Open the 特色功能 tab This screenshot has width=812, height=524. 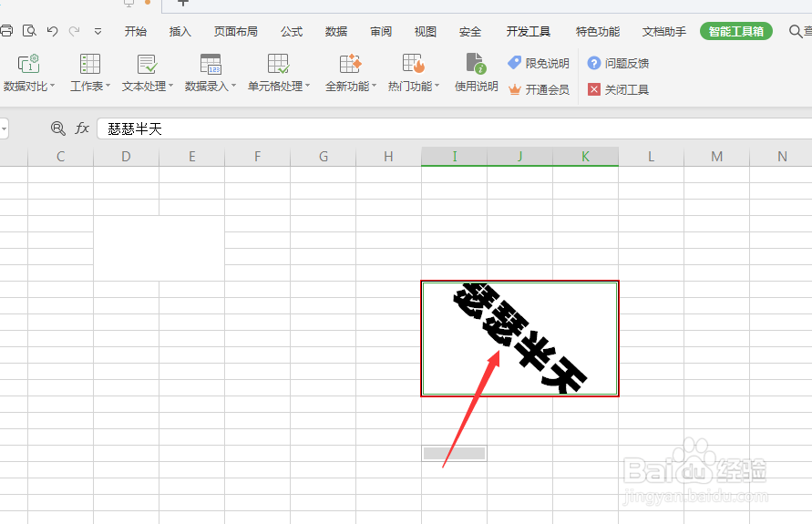click(x=598, y=32)
